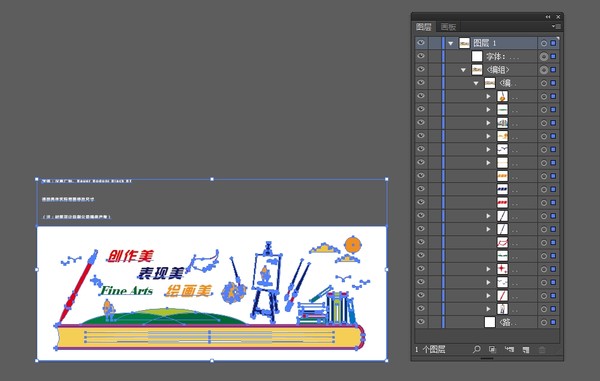Create a new sublayer via the bottom icon

(509, 349)
